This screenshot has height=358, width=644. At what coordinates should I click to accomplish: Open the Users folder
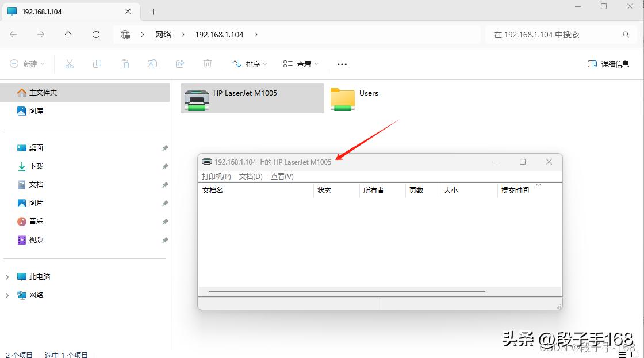tap(342, 98)
